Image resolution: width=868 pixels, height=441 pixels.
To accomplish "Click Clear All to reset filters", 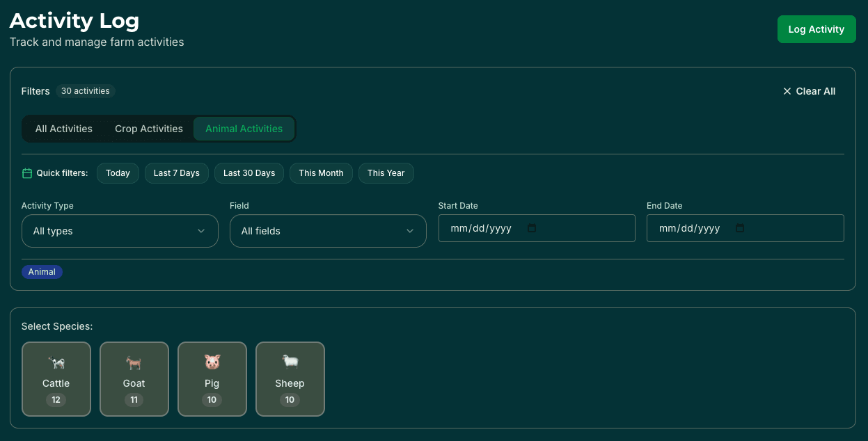I will (815, 91).
